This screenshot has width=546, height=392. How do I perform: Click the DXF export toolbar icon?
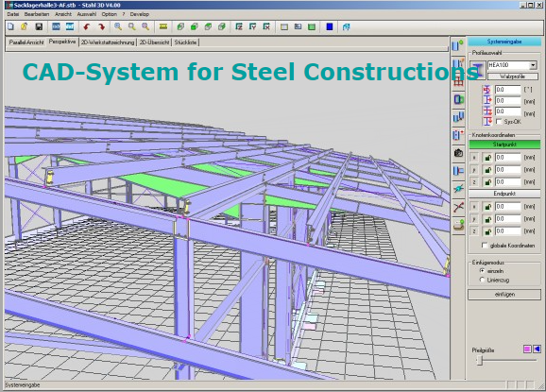(x=70, y=26)
